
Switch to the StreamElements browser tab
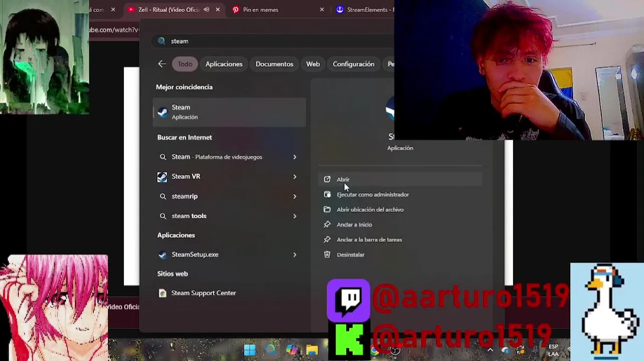(365, 10)
